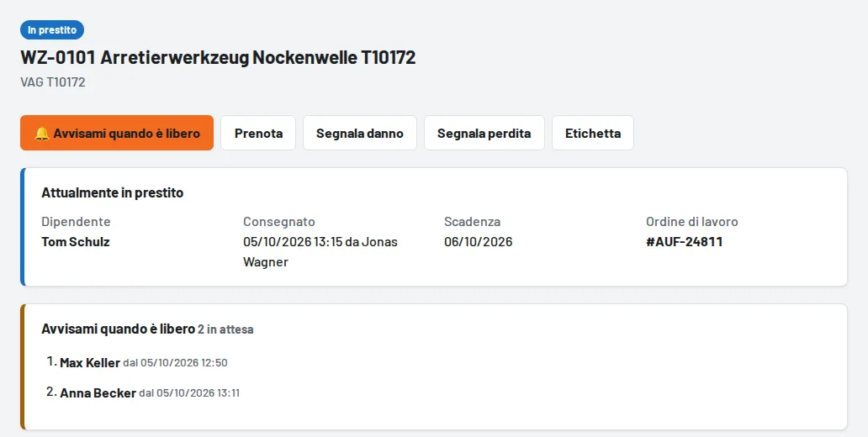Click the Scadenza date 06/10/2026
The height and width of the screenshot is (437, 868).
(x=479, y=242)
